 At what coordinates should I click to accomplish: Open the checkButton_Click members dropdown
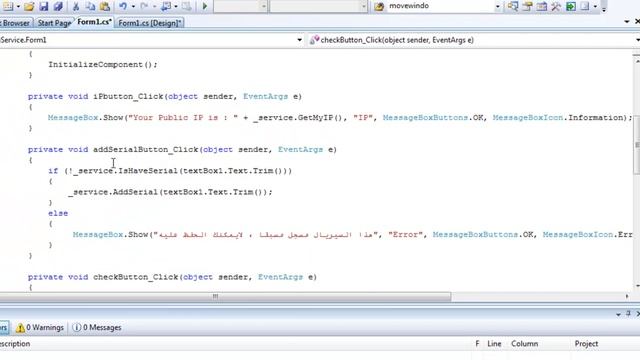[x=473, y=40]
